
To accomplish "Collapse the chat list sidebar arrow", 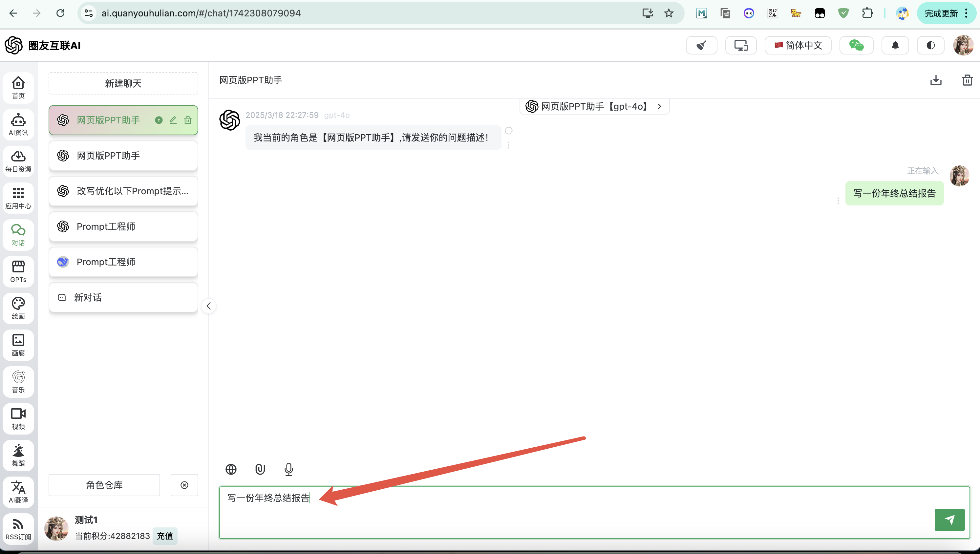I will coord(208,306).
